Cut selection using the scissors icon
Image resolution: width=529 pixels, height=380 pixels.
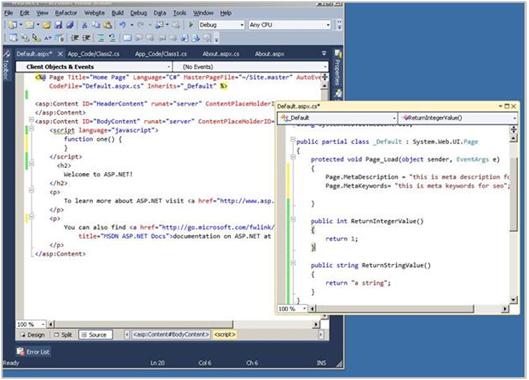[85, 25]
